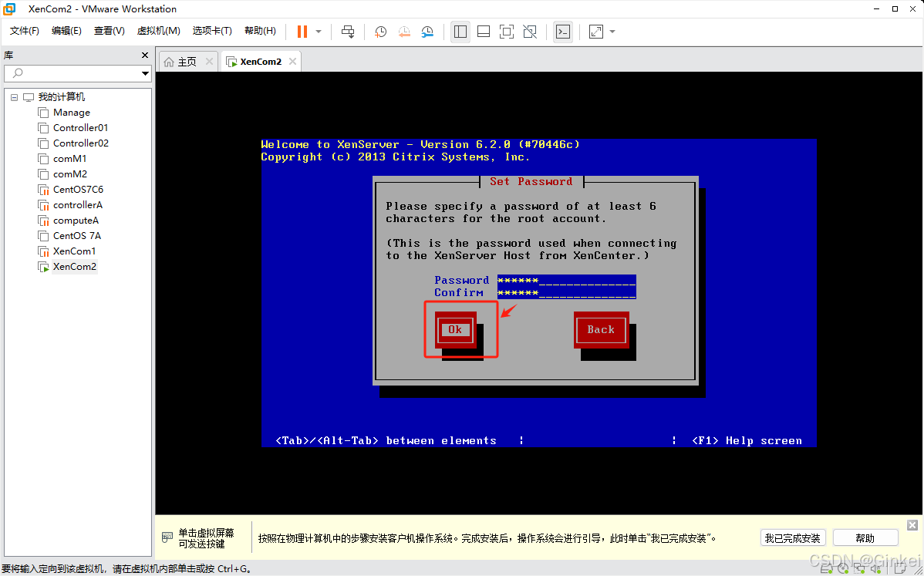This screenshot has width=924, height=576.
Task: Select XenCom1 in the library
Action: click(74, 251)
